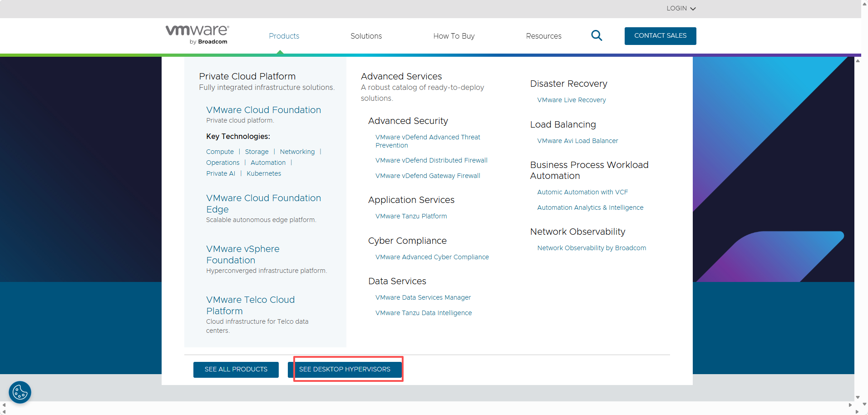Open the Kubernetes technology link
868x415 pixels.
point(264,173)
